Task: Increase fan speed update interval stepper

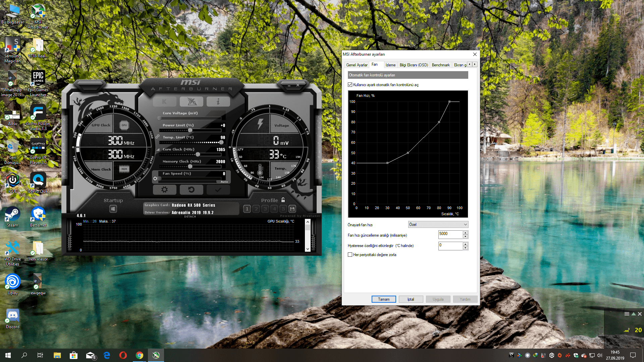Action: tap(465, 233)
